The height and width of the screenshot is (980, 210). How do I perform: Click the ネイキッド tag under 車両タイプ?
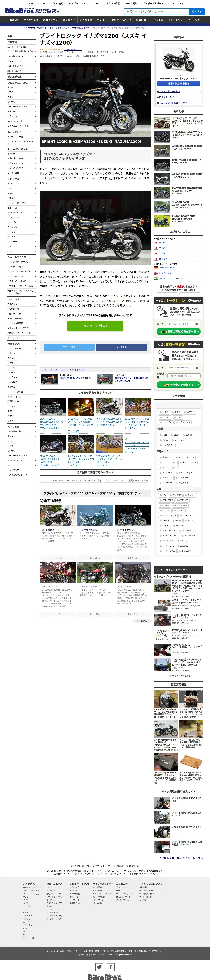click(x=166, y=457)
